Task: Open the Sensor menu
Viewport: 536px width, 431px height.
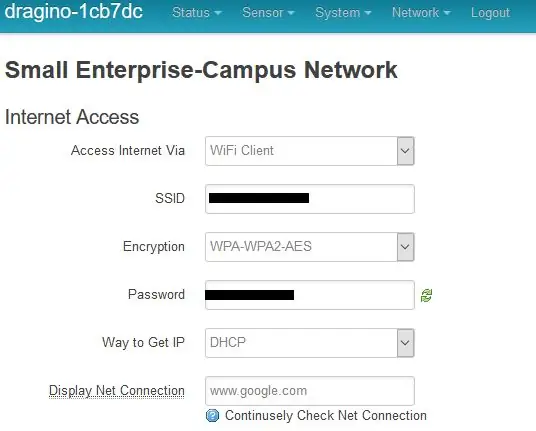Action: tap(268, 13)
